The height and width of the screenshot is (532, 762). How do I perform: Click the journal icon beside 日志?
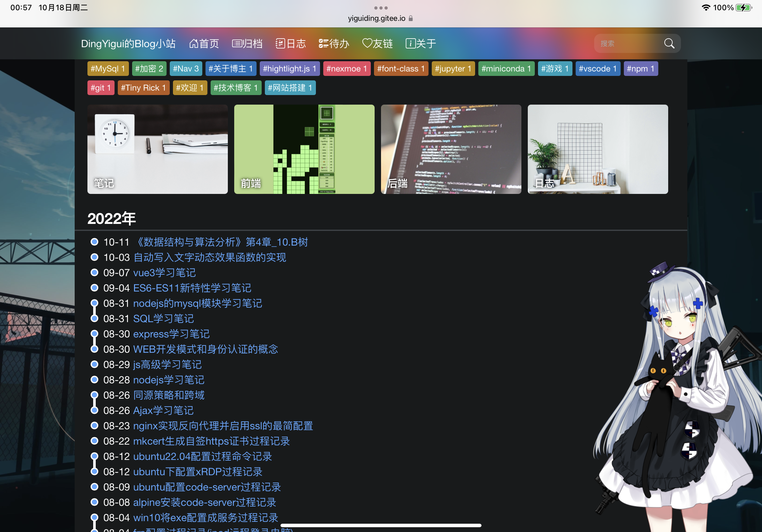tap(280, 43)
